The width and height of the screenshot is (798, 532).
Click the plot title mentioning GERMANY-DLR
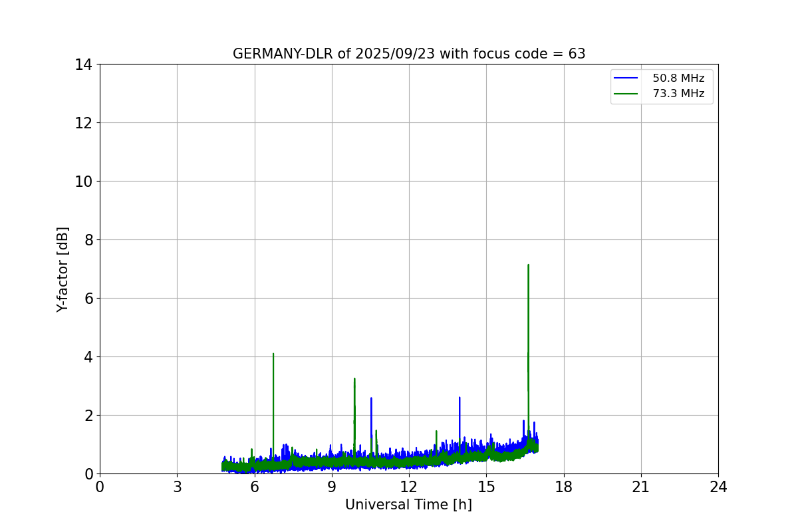409,54
